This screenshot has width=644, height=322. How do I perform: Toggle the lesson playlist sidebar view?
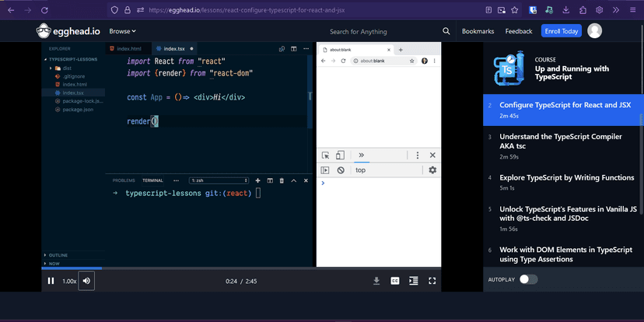click(414, 281)
